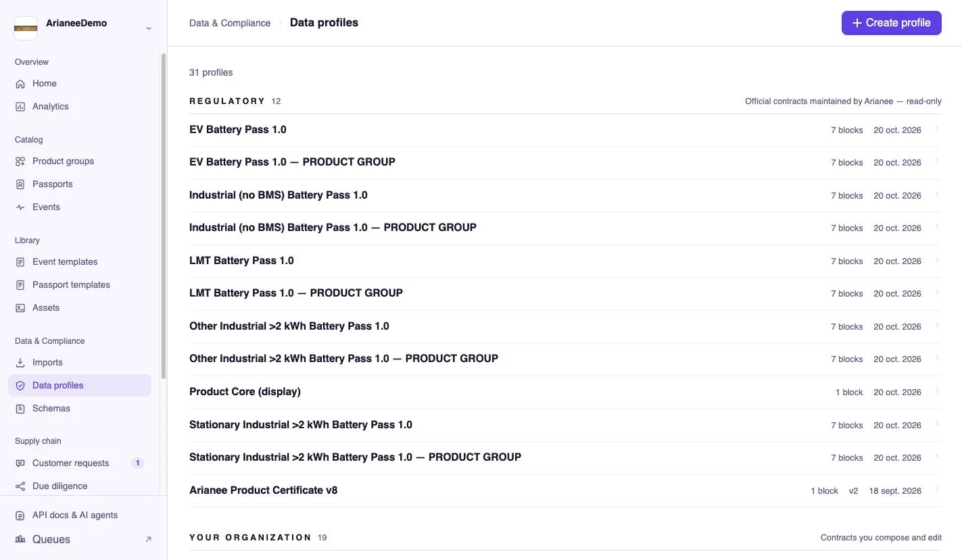Image resolution: width=962 pixels, height=560 pixels.
Task: Select LMT Battery Pass 1.0 — PRODUCT GROUP
Action: pyautogui.click(x=565, y=293)
